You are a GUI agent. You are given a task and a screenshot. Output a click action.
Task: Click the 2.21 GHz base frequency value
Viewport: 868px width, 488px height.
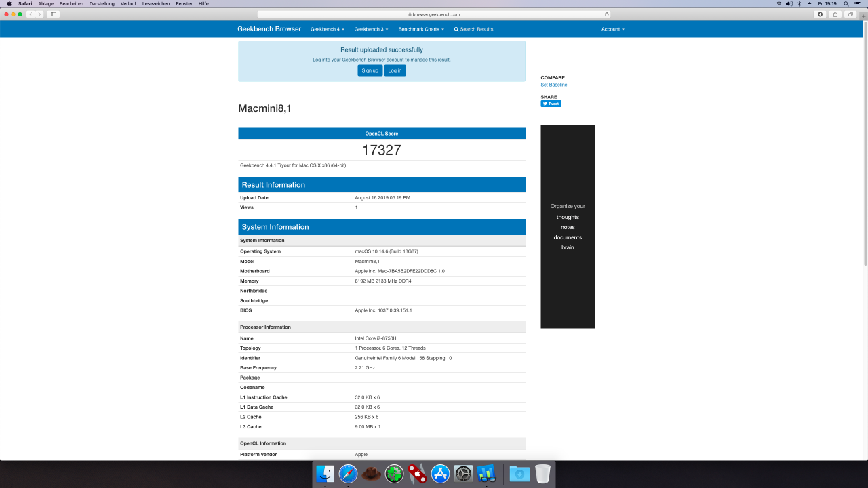pos(365,367)
